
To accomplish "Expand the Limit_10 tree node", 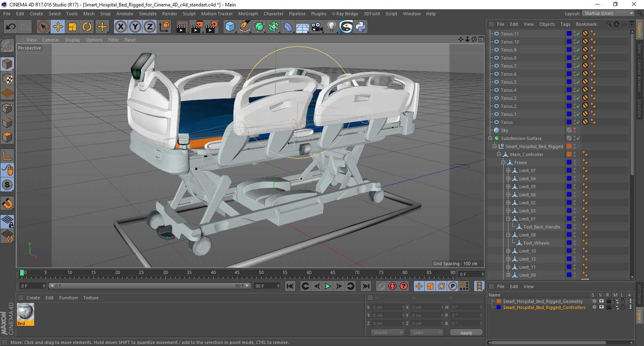I will pyautogui.click(x=508, y=251).
